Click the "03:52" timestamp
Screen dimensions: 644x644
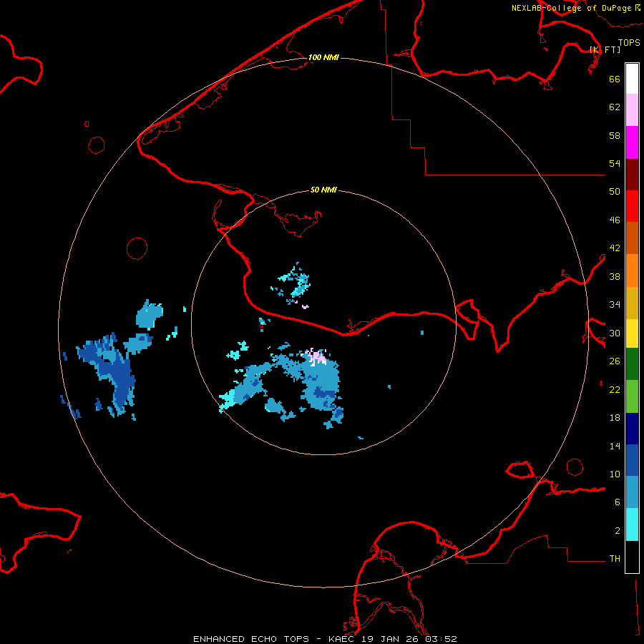[x=441, y=639]
